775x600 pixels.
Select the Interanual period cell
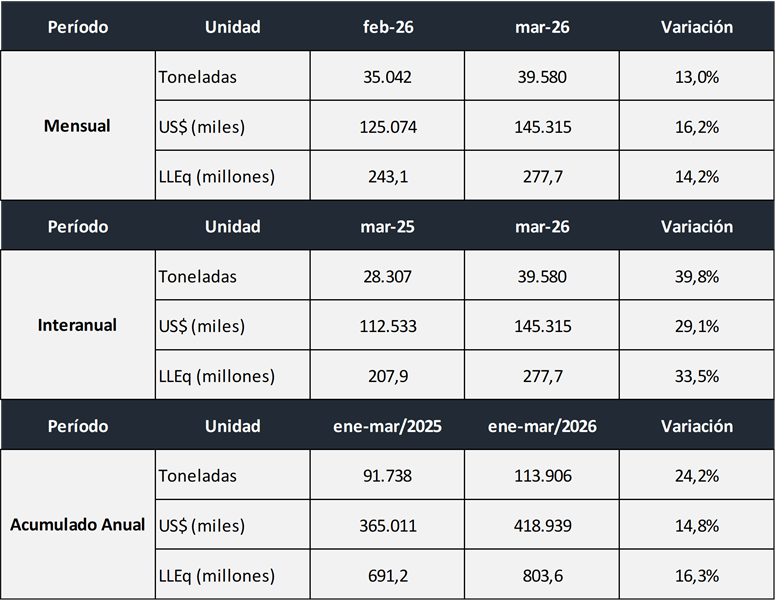pyautogui.click(x=77, y=325)
